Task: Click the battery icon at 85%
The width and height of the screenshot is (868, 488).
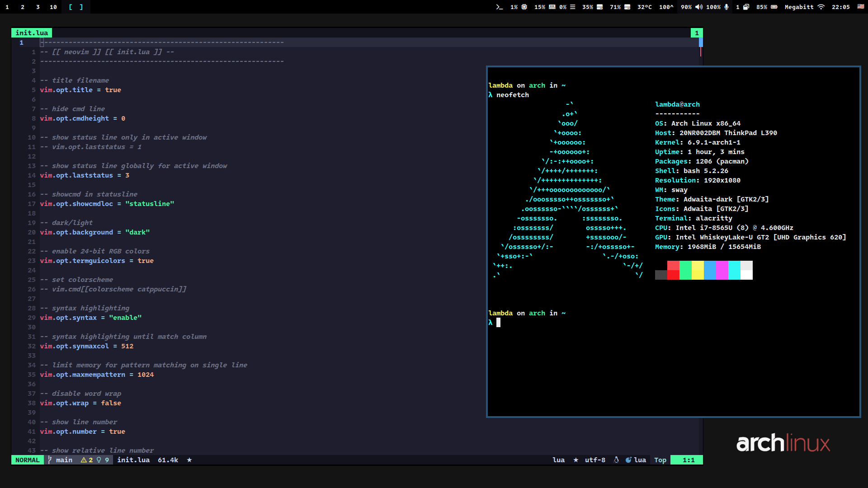Action: pyautogui.click(x=774, y=7)
